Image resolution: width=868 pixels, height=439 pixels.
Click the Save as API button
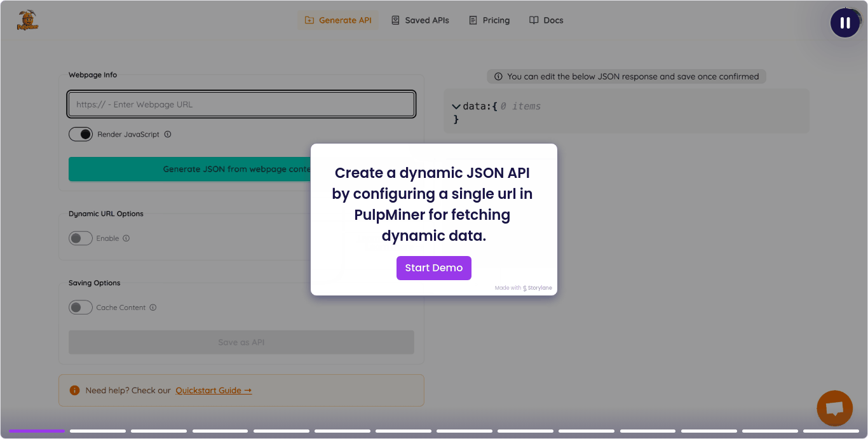pos(241,342)
